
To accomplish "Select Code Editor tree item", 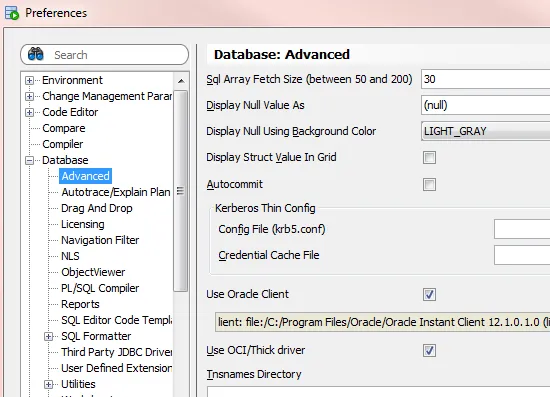I will [70, 112].
